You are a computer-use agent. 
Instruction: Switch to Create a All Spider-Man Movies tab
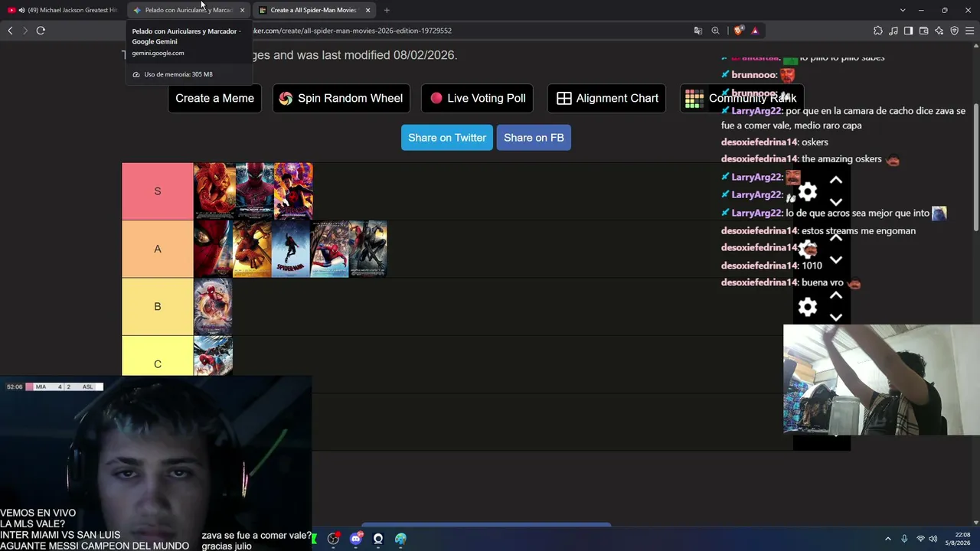(x=313, y=10)
